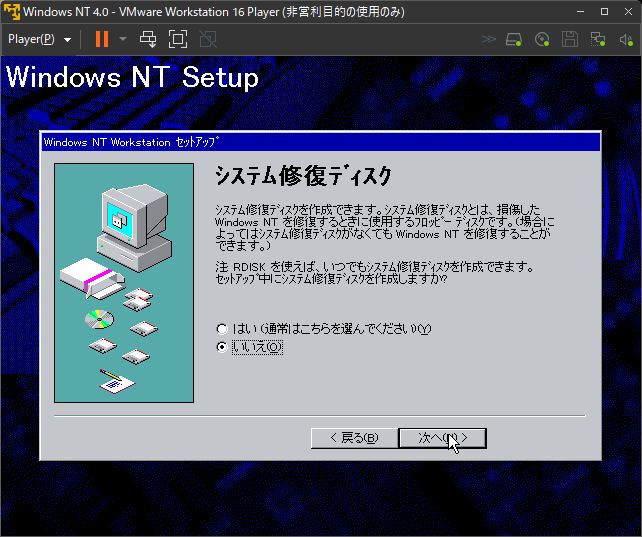Click the 次へ(N) next button
This screenshot has height=537, width=642.
coord(443,438)
